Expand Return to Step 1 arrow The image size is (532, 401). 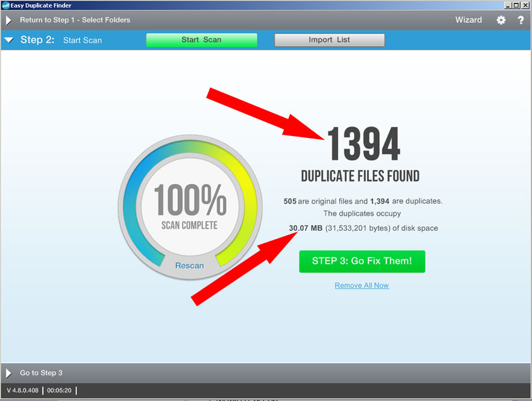8,20
